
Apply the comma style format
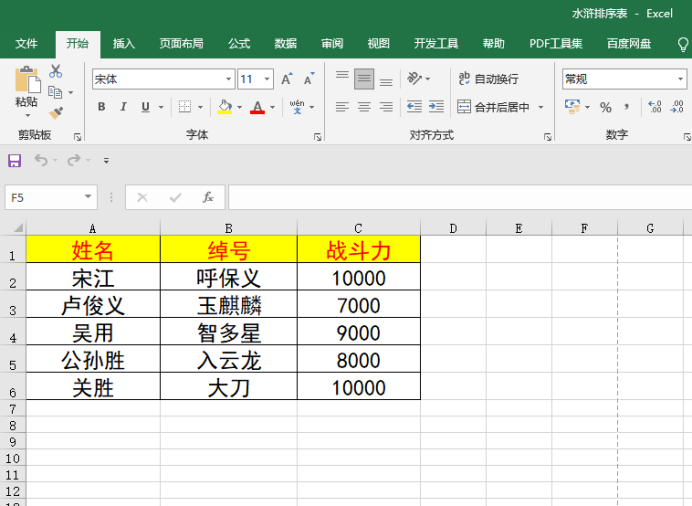click(x=626, y=107)
